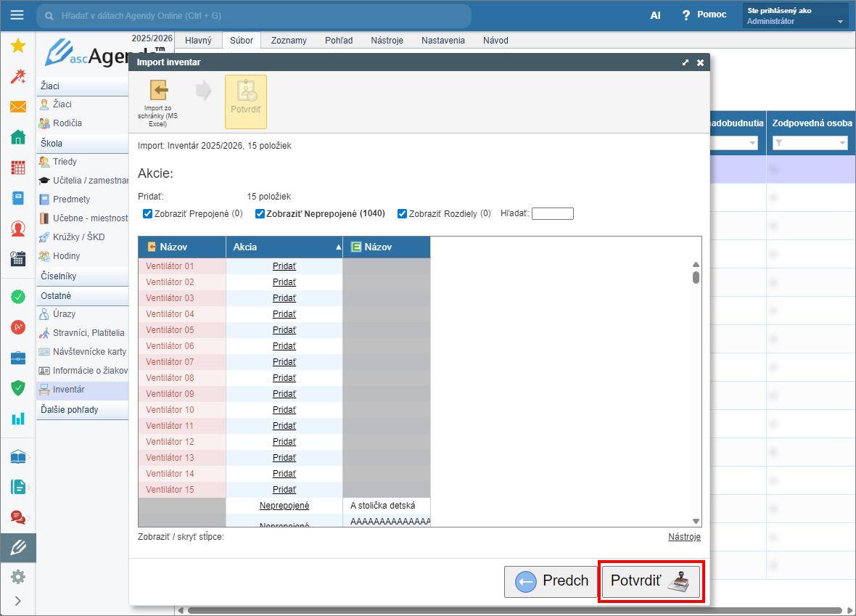Toggle Zobraziť Neprepojené checkbox
Viewport: 856px width, 616px height.
pos(260,214)
